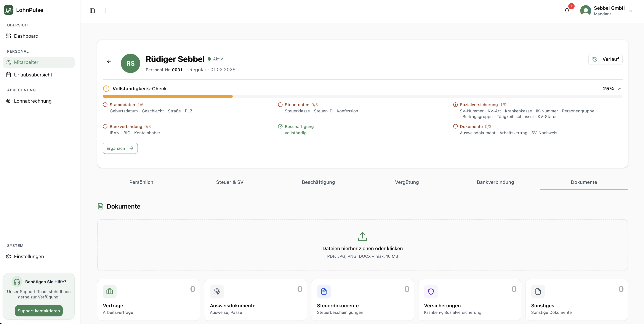Screen dimensions: 644x324
Task: Click the back arrow beside the RS avatar
Action: click(109, 61)
